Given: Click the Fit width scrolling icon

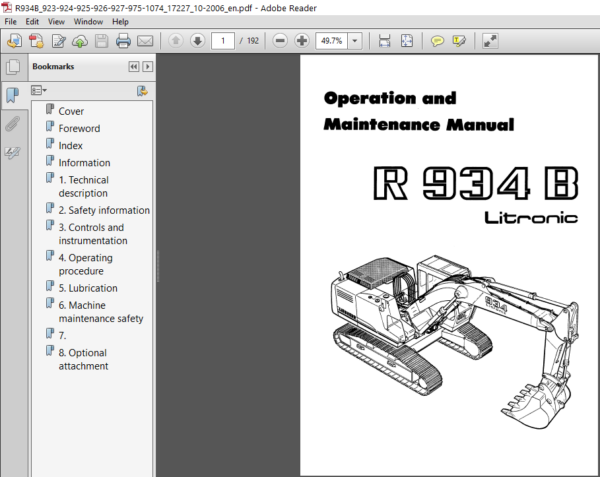Looking at the screenshot, I should click(x=384, y=41).
